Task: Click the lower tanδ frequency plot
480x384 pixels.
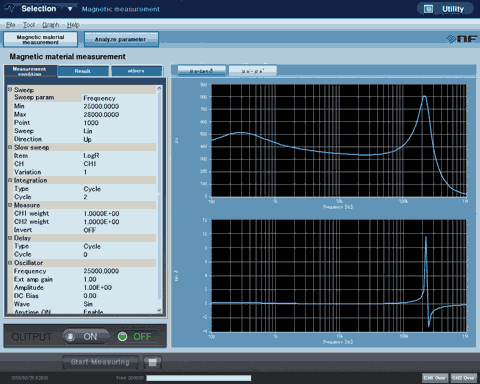Action: (339, 275)
